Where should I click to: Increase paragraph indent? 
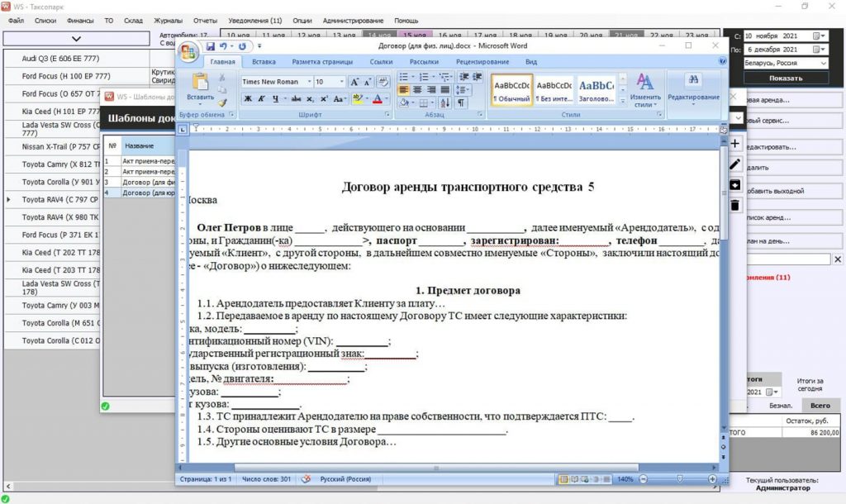click(x=477, y=77)
